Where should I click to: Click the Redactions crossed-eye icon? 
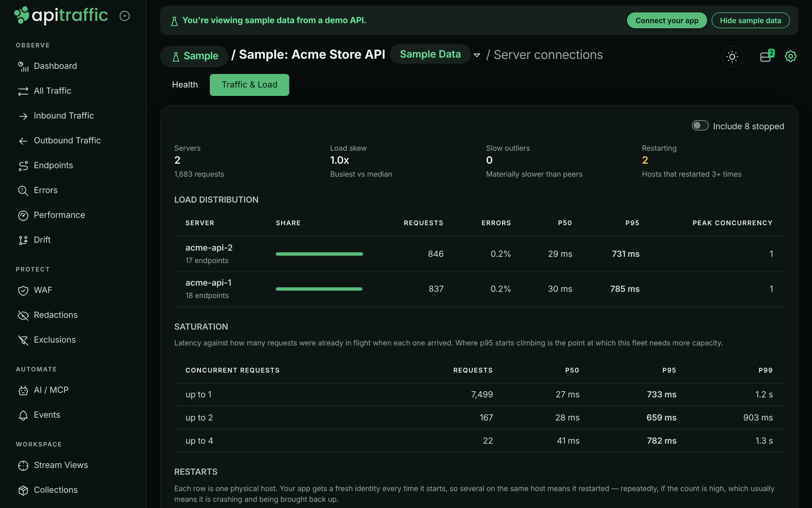(23, 315)
